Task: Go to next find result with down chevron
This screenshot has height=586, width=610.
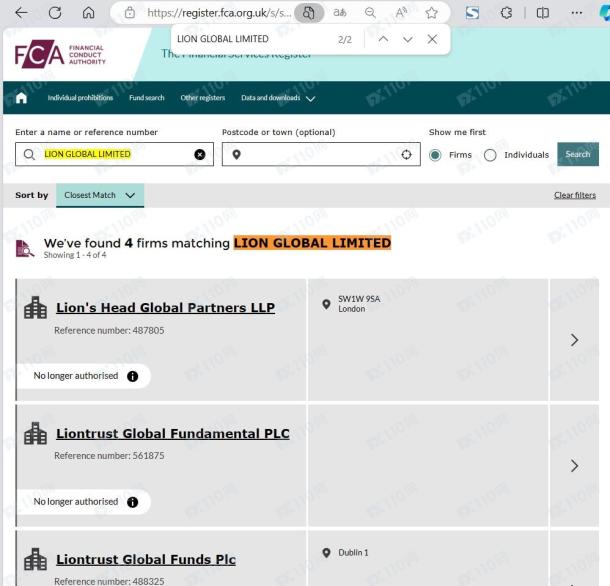Action: click(408, 39)
